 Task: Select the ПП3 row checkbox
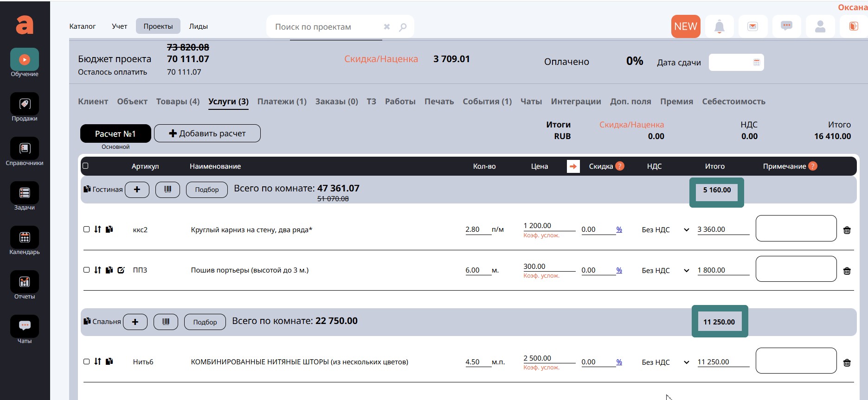coord(86,270)
